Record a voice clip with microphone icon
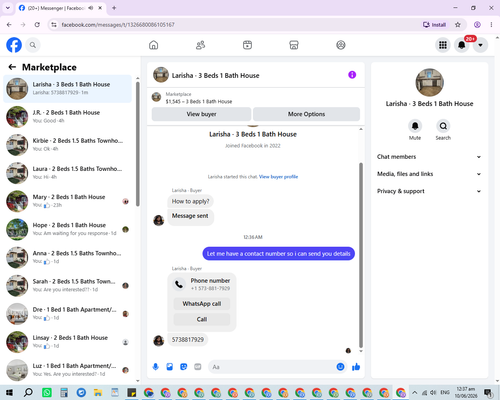 coord(155,367)
